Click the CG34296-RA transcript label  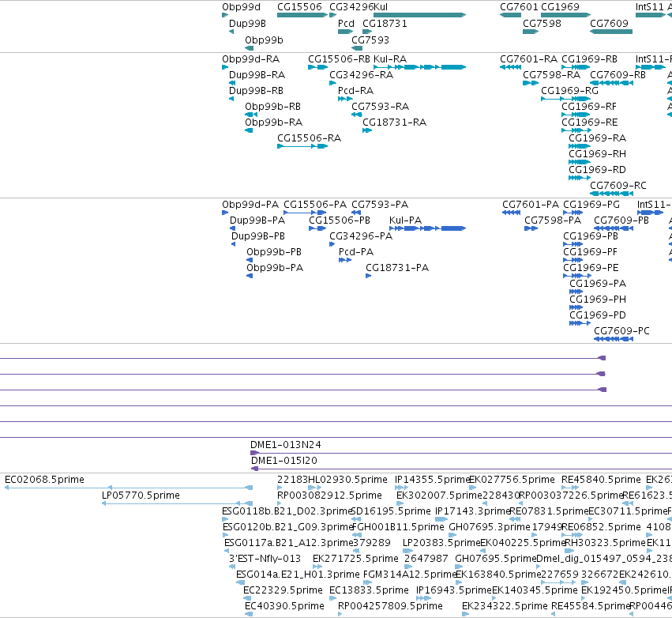coord(362,75)
